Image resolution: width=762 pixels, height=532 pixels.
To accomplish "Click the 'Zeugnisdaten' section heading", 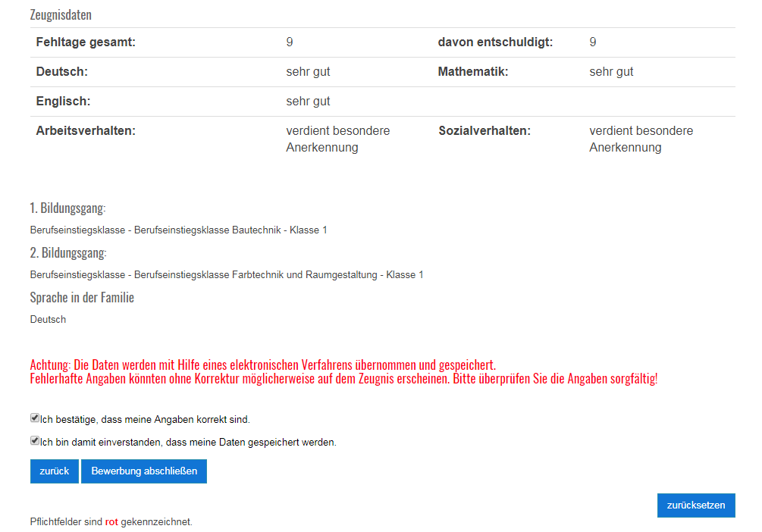I will [x=61, y=15].
